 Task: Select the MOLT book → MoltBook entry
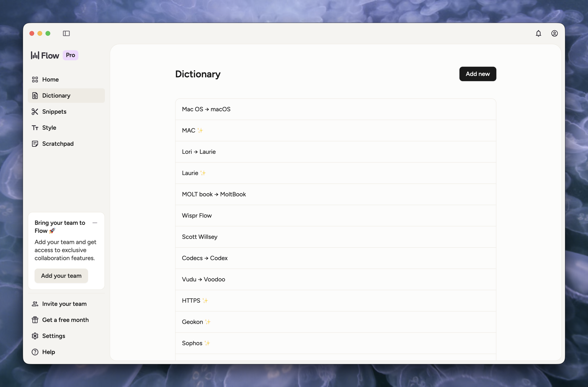[336, 194]
